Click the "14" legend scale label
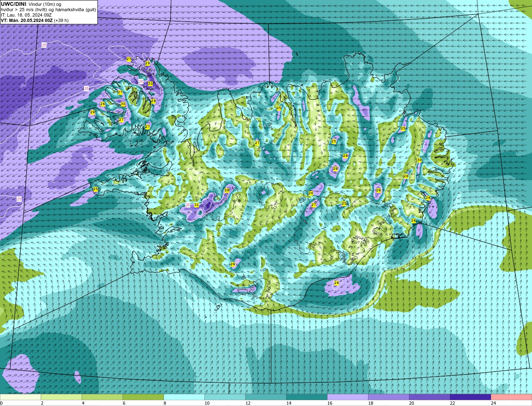This screenshot has height=406, width=532. 289,403
